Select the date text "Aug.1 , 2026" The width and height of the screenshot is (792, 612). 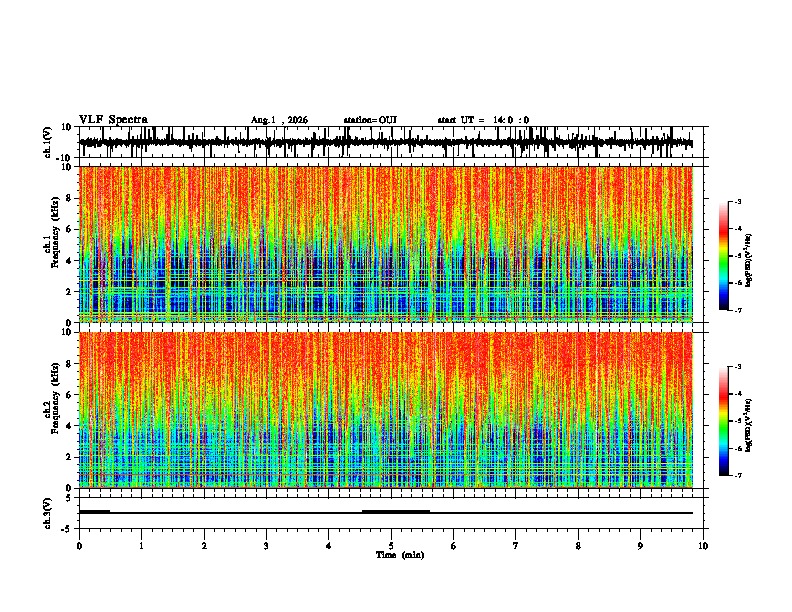(x=279, y=120)
